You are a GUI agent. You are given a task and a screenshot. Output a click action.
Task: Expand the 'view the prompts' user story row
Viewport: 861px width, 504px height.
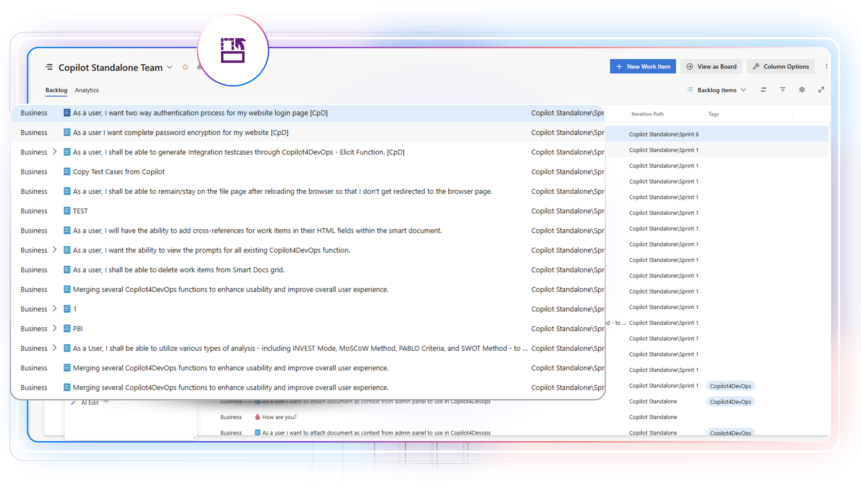pos(55,250)
